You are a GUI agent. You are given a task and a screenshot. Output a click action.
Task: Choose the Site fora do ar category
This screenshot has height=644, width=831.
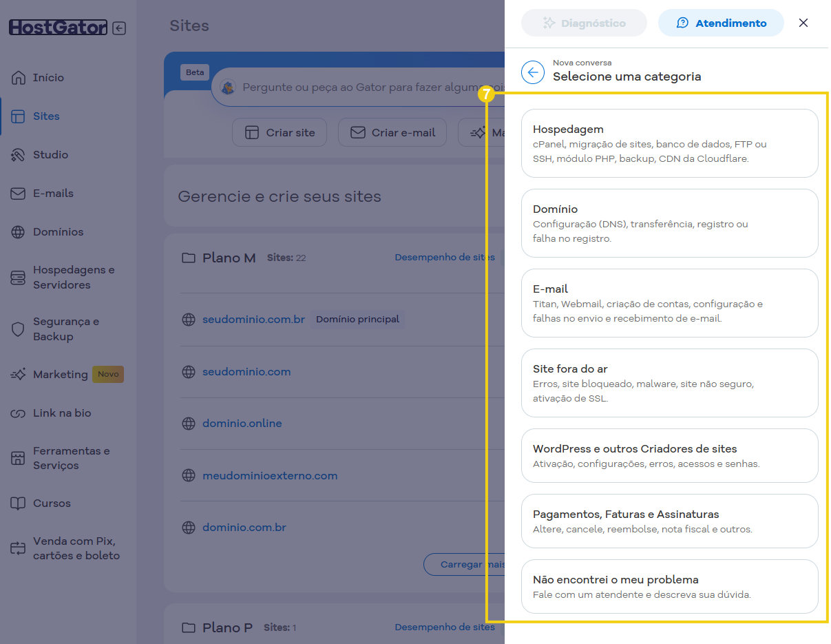[x=669, y=383]
